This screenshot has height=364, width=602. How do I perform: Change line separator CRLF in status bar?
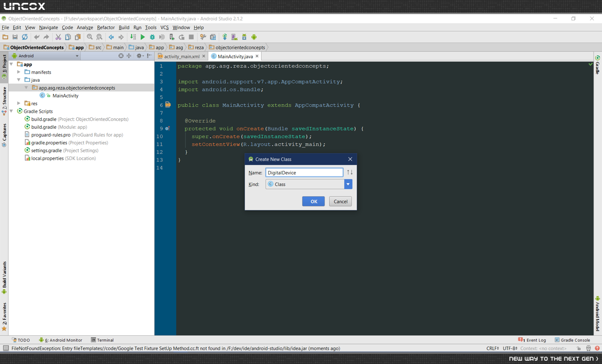492,349
